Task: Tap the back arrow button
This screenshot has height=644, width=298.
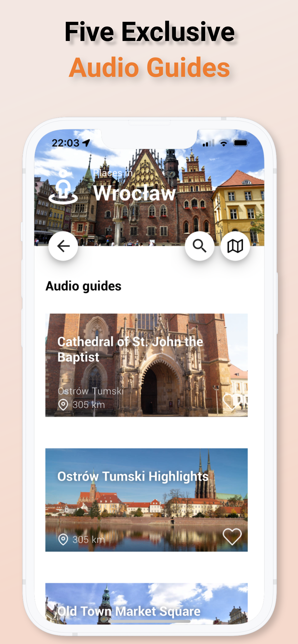Action: point(63,246)
